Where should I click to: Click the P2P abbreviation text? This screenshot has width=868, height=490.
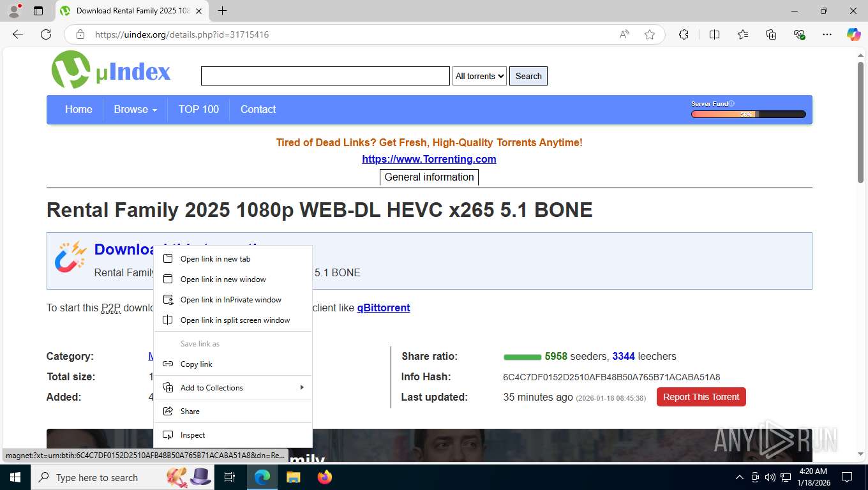110,308
